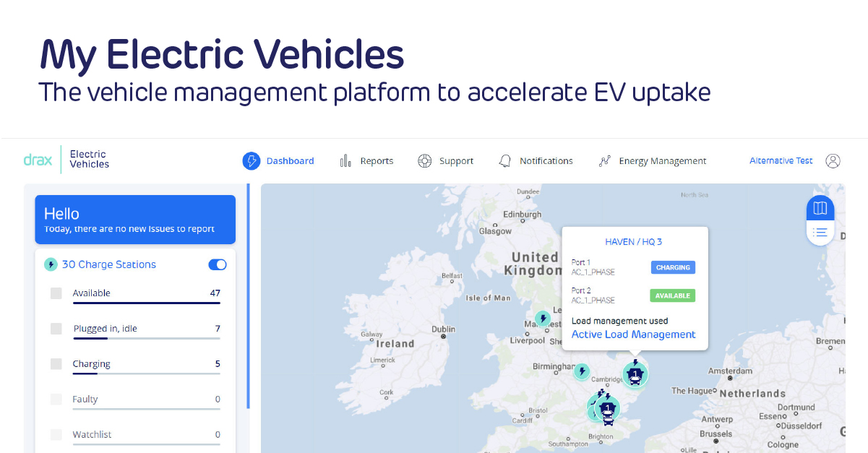Screen dimensions: 868x453
Task: Tick the Charging filter checkbox
Action: pyautogui.click(x=56, y=364)
